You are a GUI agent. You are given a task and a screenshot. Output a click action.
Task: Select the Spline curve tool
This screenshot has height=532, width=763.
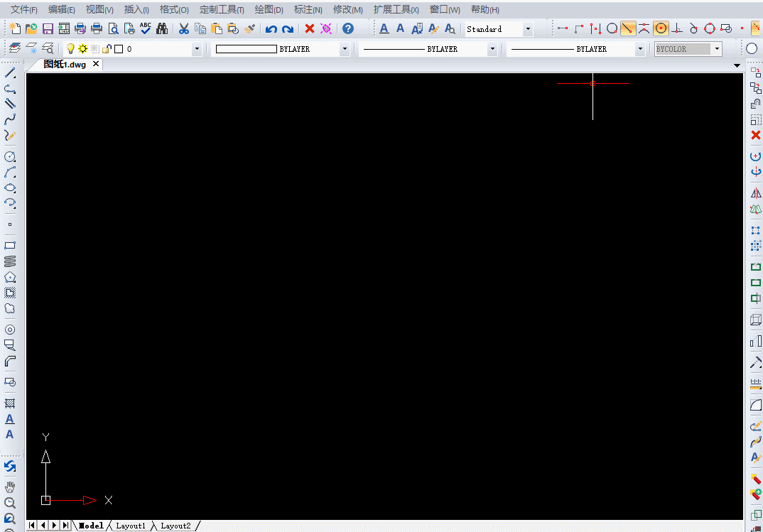(x=10, y=119)
